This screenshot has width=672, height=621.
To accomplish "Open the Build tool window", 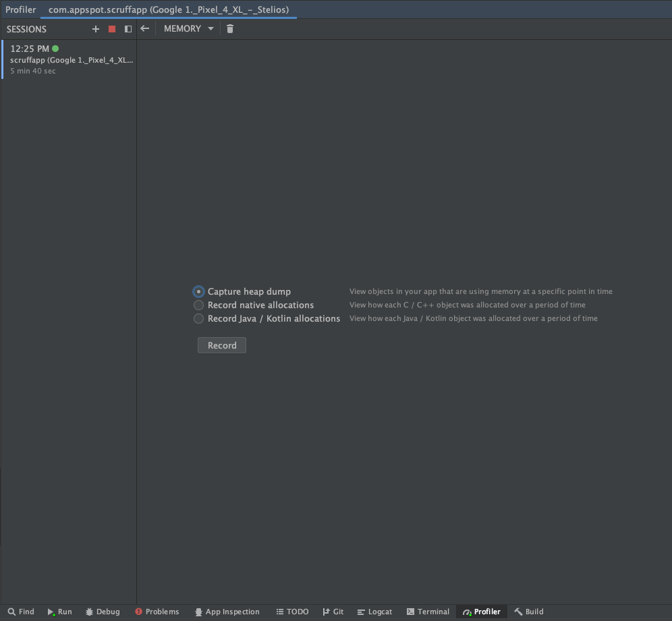I will [529, 612].
